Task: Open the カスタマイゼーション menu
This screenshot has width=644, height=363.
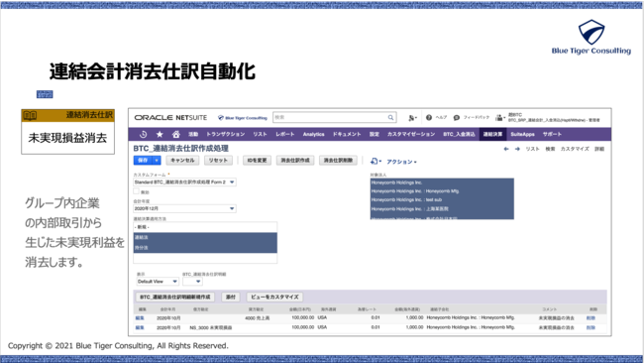Action: coord(411,134)
